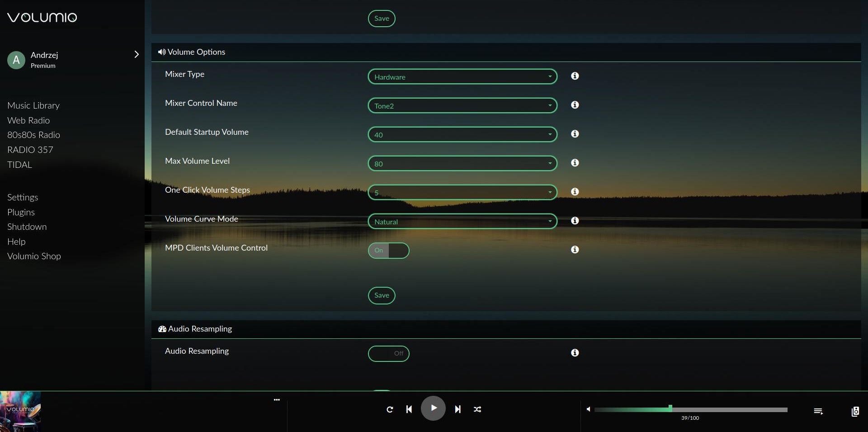Go to the previous track
Image resolution: width=868 pixels, height=432 pixels.
409,409
